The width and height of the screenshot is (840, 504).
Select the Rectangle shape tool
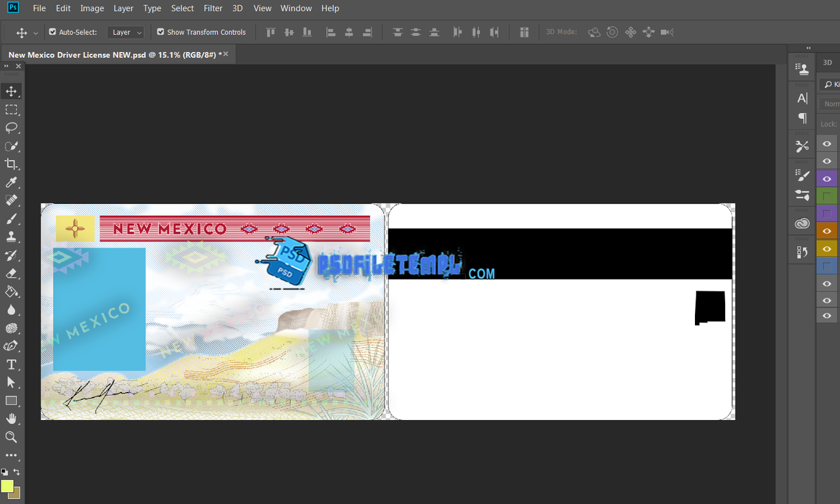11,400
